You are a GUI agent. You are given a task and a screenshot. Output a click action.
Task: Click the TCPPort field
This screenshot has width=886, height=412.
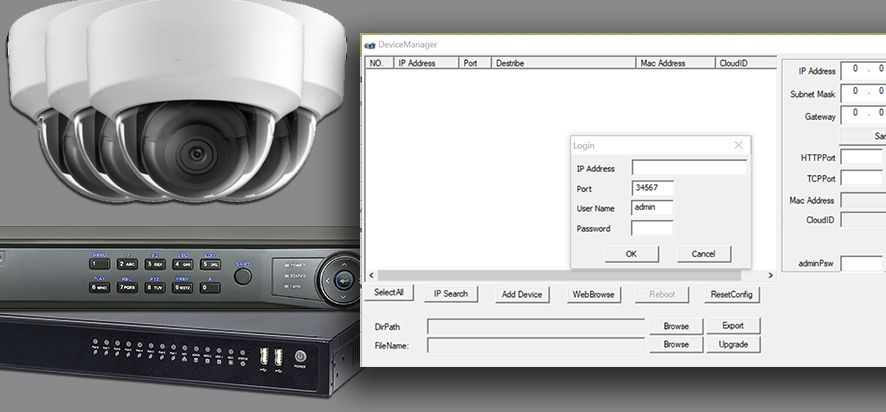(x=862, y=178)
